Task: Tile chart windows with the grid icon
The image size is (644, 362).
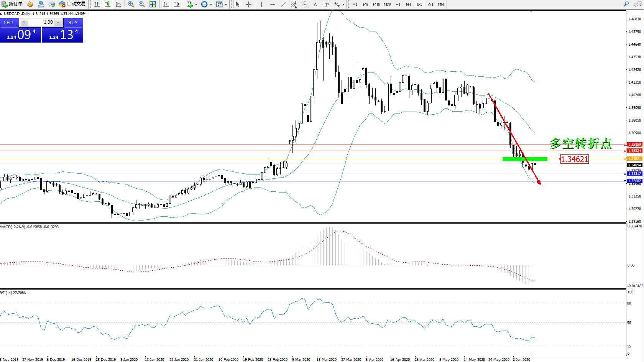Action: click(x=153, y=4)
